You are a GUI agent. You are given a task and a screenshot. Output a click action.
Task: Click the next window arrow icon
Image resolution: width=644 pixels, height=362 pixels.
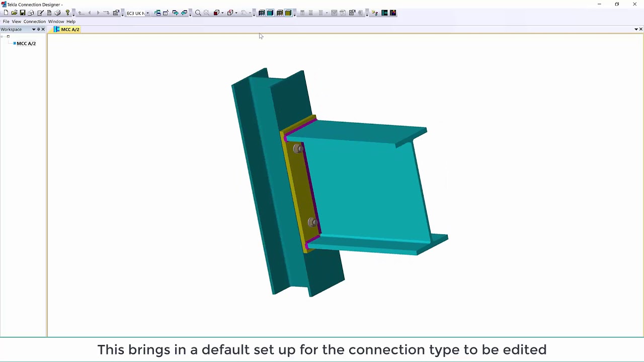pos(175,13)
